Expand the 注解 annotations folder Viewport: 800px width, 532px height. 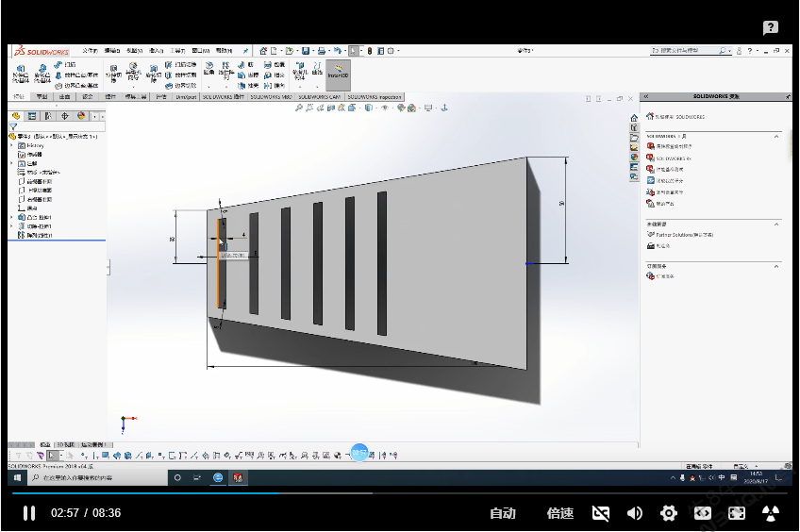point(12,163)
